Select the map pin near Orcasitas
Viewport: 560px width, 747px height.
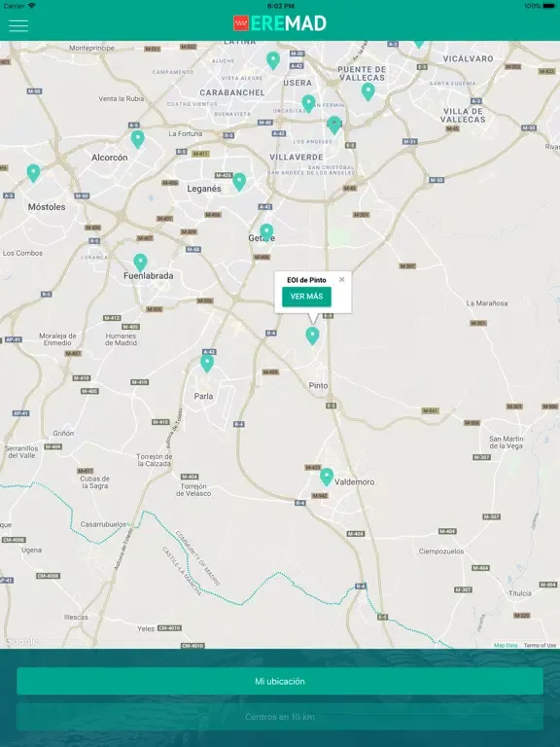pos(308,104)
